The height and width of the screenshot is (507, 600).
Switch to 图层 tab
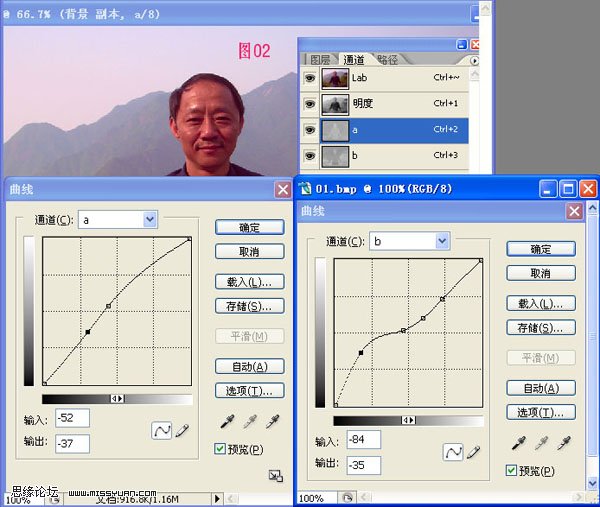(x=320, y=59)
